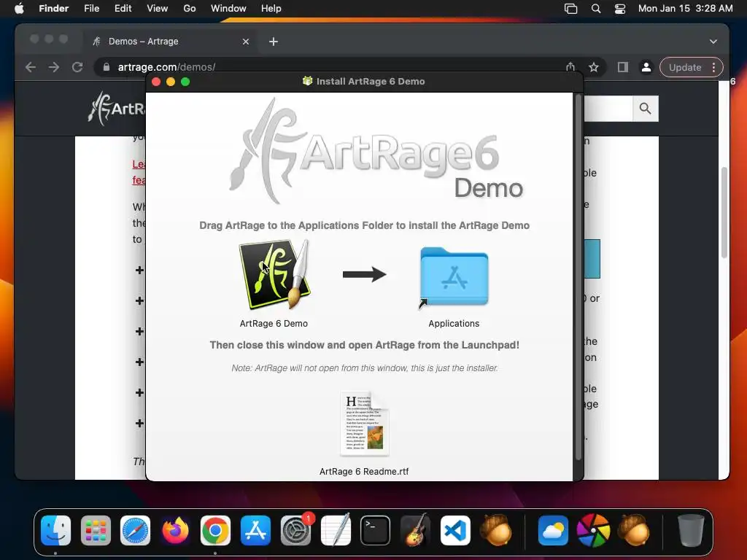
Task: Open the Trash in the dock
Action: pyautogui.click(x=691, y=531)
